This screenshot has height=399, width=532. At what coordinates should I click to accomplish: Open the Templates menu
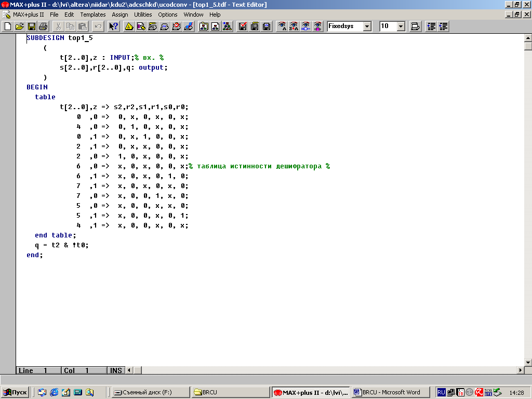click(x=93, y=15)
